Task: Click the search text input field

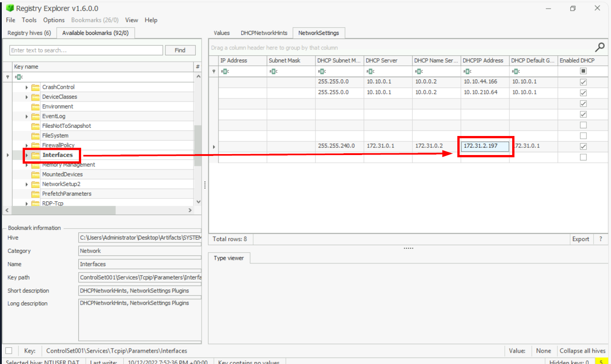Action: [86, 50]
